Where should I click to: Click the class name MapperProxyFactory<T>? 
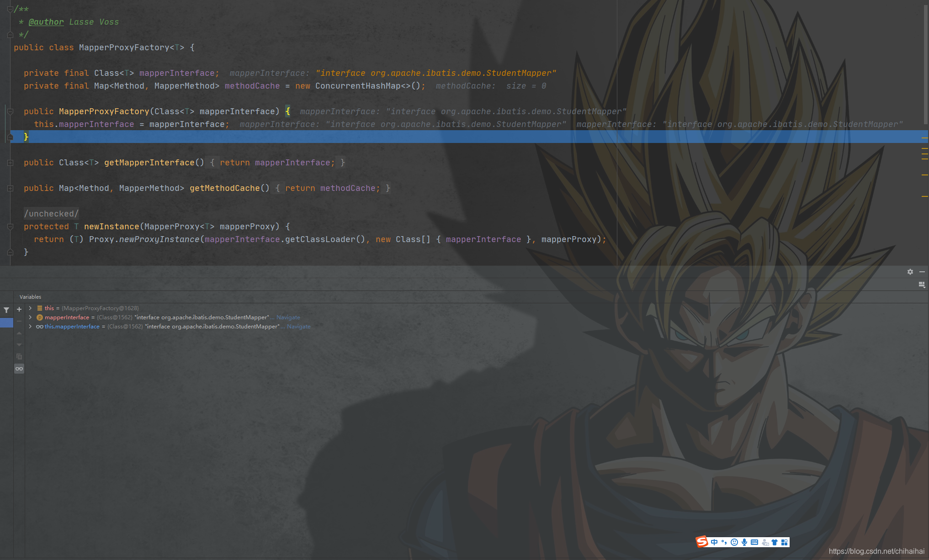coord(132,48)
